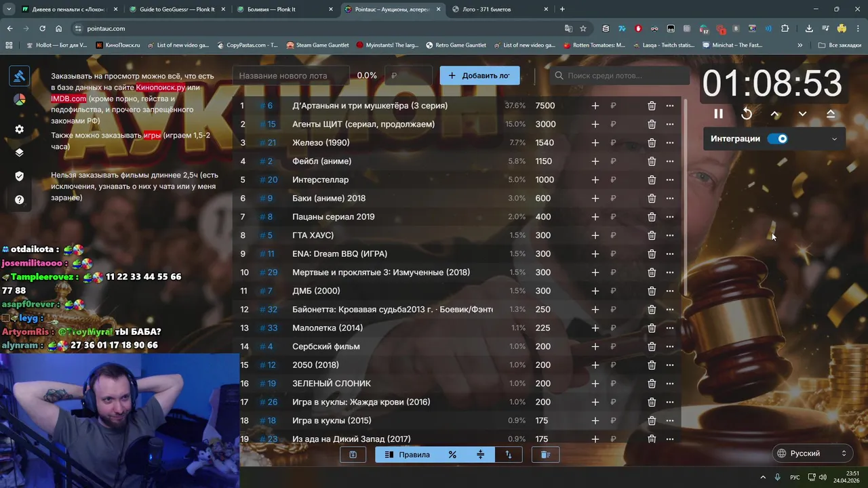Open the help question mark icon

pyautogui.click(x=19, y=200)
